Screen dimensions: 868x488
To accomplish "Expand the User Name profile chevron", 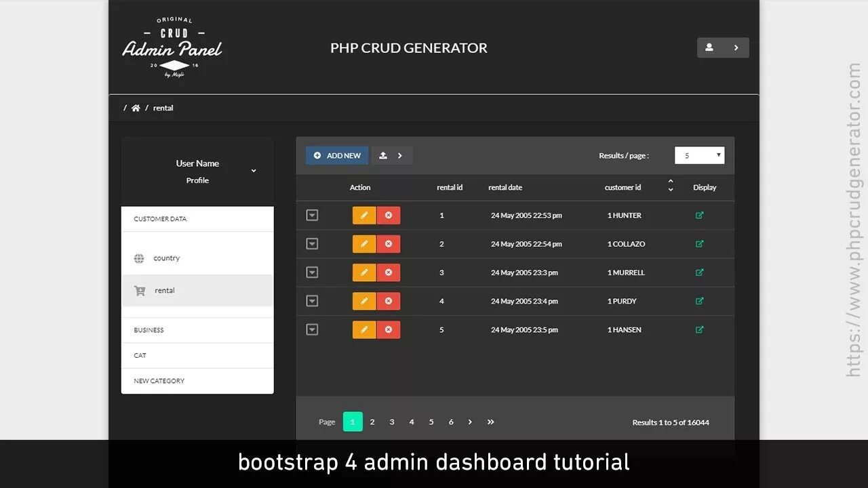I will tap(254, 171).
